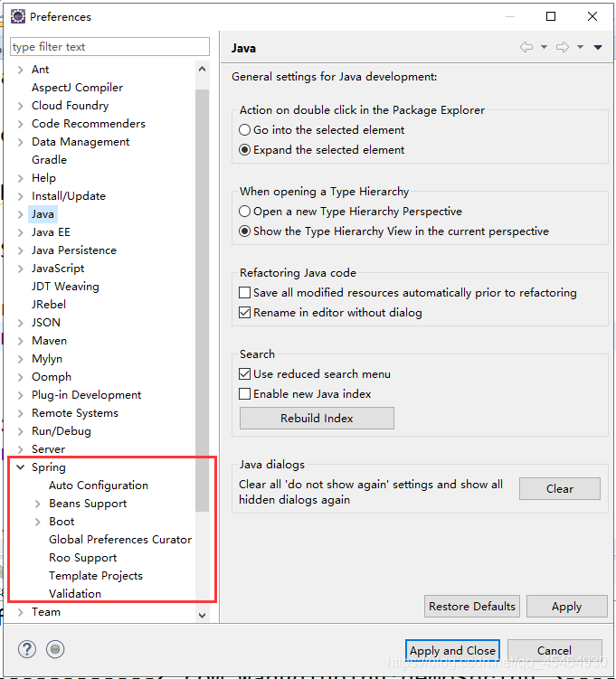Click the tree scrollbar up arrow
Viewport: 616px width, 679px height.
202,69
